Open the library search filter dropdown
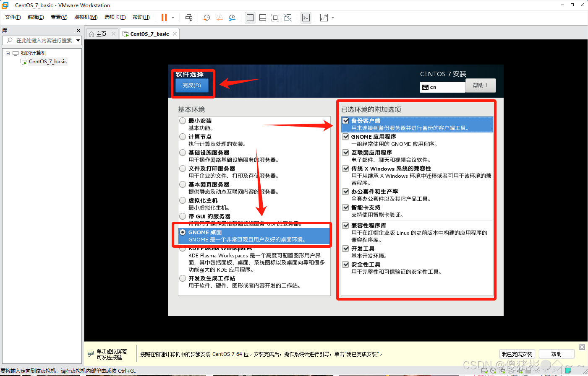The image size is (588, 376). pos(78,40)
